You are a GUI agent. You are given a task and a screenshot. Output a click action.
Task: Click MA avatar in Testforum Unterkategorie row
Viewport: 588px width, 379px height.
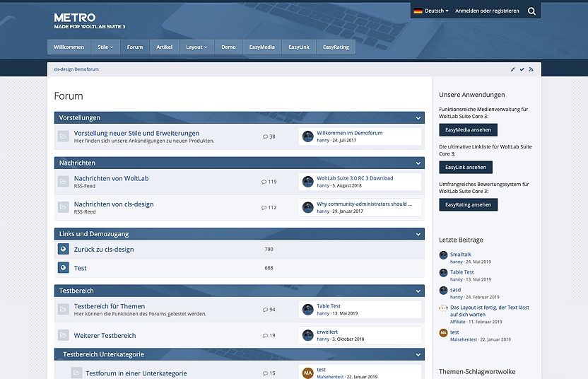[x=308, y=373]
